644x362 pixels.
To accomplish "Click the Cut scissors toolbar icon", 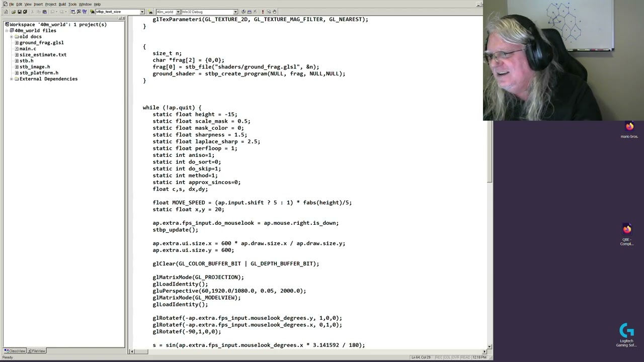I will (x=32, y=12).
